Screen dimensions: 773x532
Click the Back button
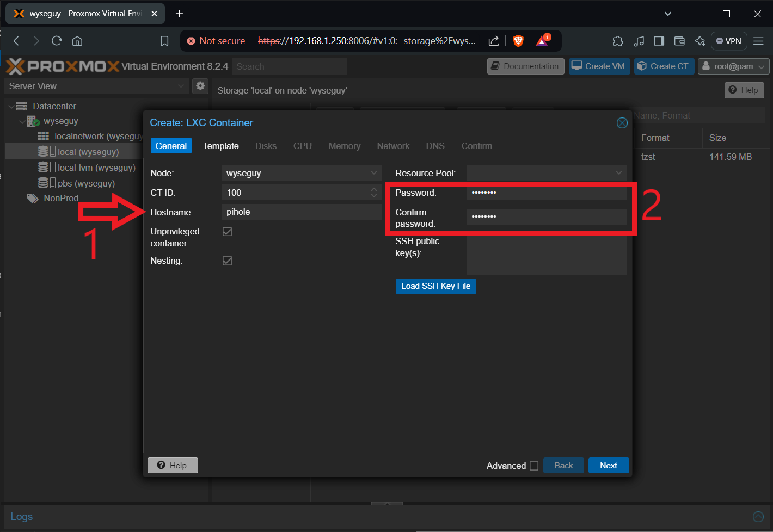tap(563, 466)
